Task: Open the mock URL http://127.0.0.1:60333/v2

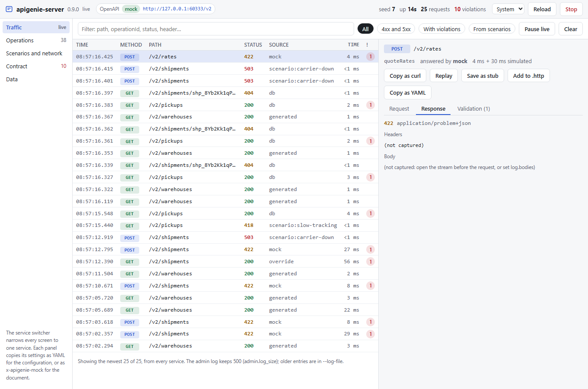Action: click(x=177, y=9)
